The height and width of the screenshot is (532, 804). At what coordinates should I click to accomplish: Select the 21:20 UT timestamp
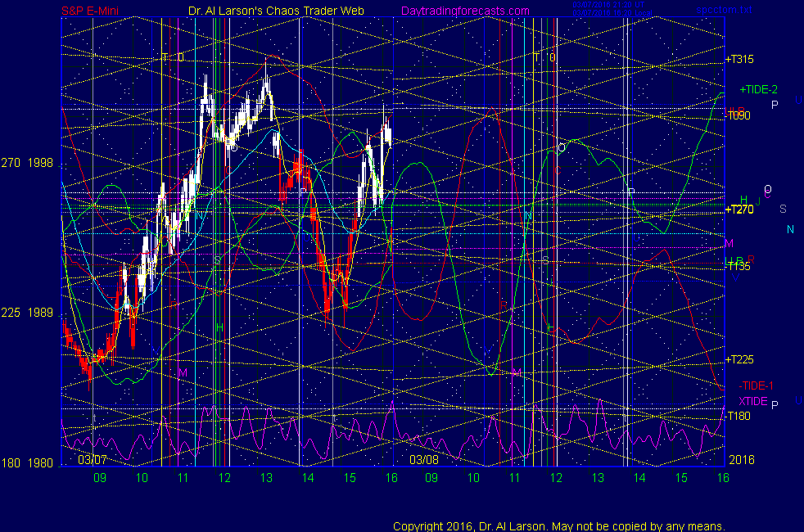click(x=608, y=5)
